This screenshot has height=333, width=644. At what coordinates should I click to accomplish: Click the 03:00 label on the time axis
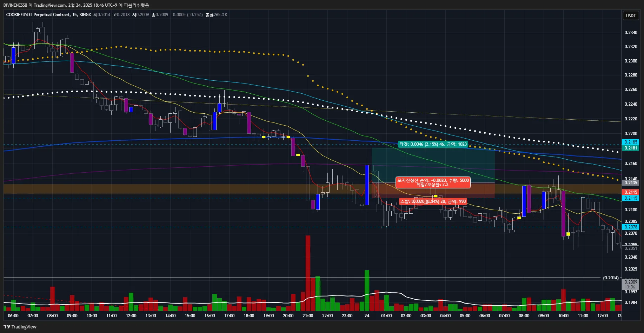(x=426, y=316)
